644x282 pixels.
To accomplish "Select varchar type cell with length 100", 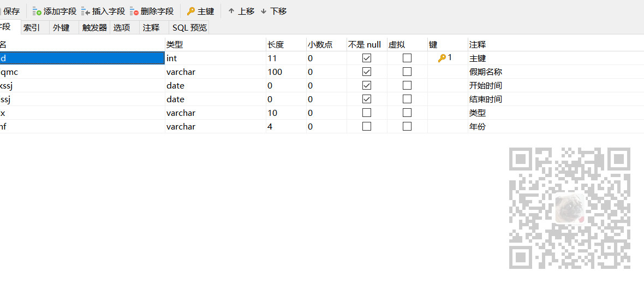I will 215,72.
